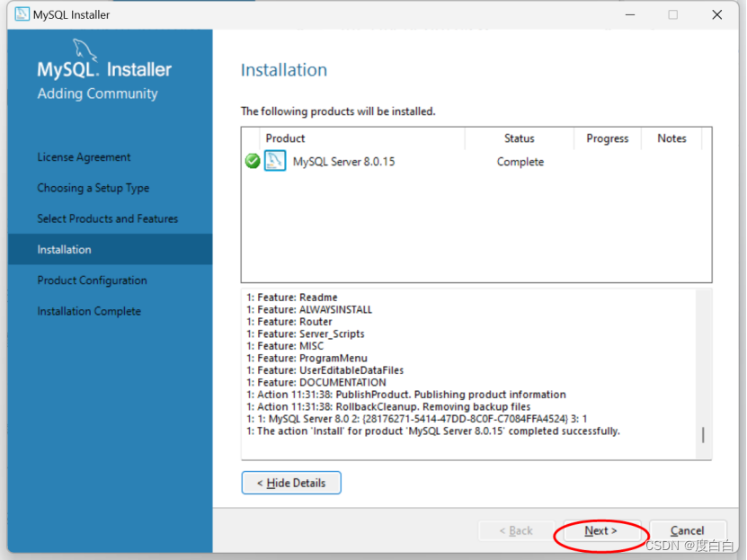Select Choosing a Setup Type step
This screenshot has height=560, width=747.
point(93,188)
